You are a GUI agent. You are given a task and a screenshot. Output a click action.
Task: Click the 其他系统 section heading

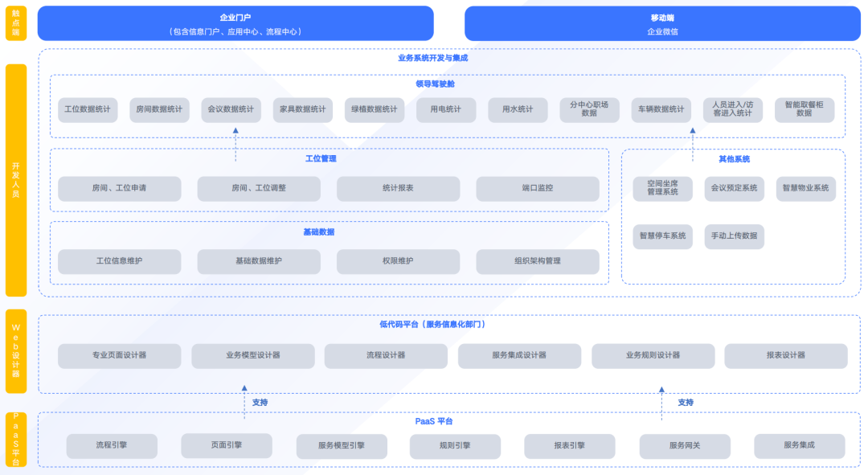tap(734, 159)
